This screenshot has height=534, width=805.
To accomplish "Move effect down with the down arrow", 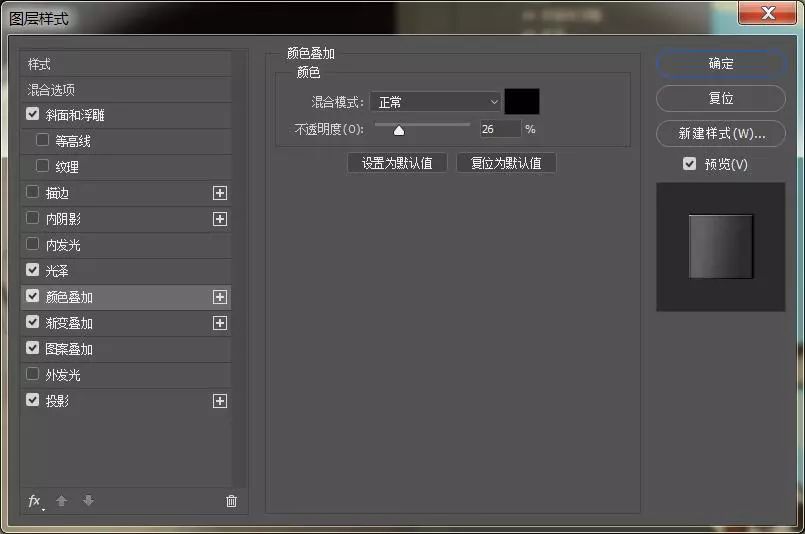I will (88, 501).
